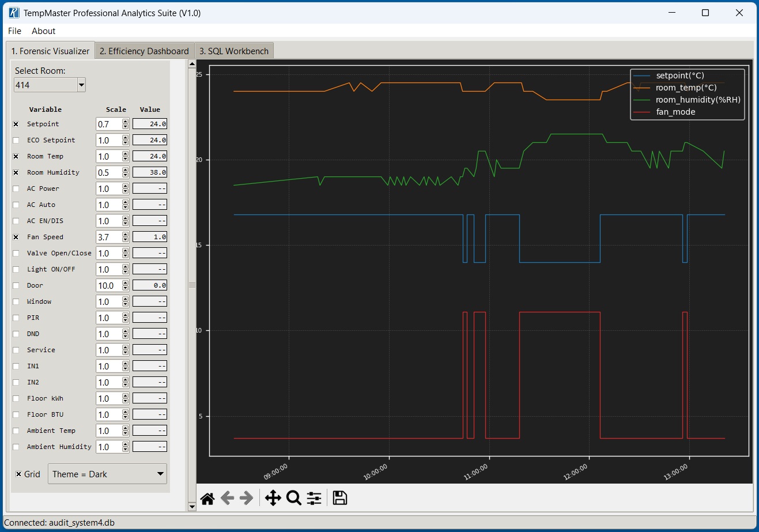This screenshot has height=532, width=759.
Task: Switch to Efficiency Dashboard tab
Action: [x=144, y=51]
